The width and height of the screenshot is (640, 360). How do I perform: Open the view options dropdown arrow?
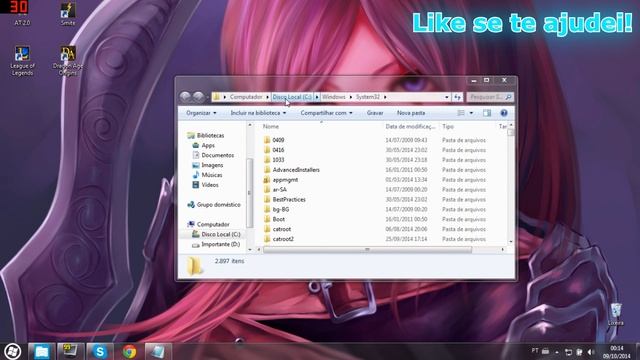(471, 113)
